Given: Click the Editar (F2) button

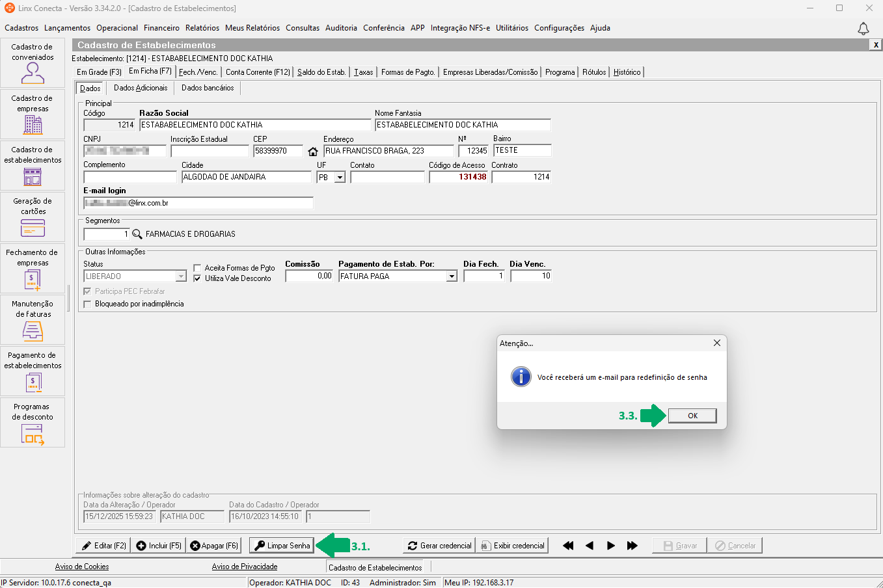Looking at the screenshot, I should coord(104,546).
